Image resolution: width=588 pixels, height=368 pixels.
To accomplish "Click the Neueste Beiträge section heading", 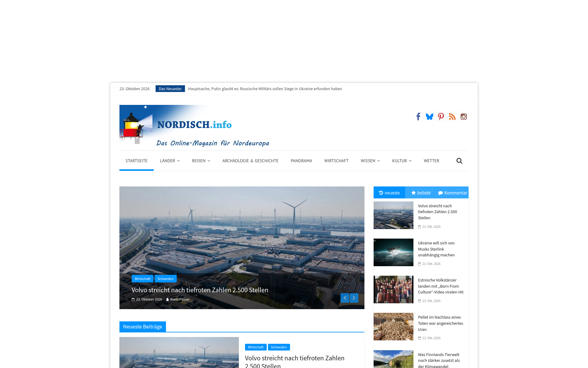I will coord(143,327).
